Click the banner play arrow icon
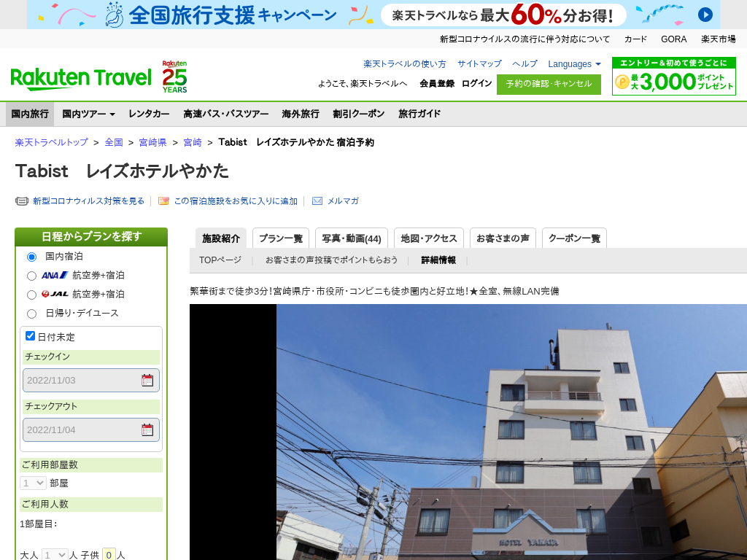Viewport: 747px width, 560px height. [705, 15]
